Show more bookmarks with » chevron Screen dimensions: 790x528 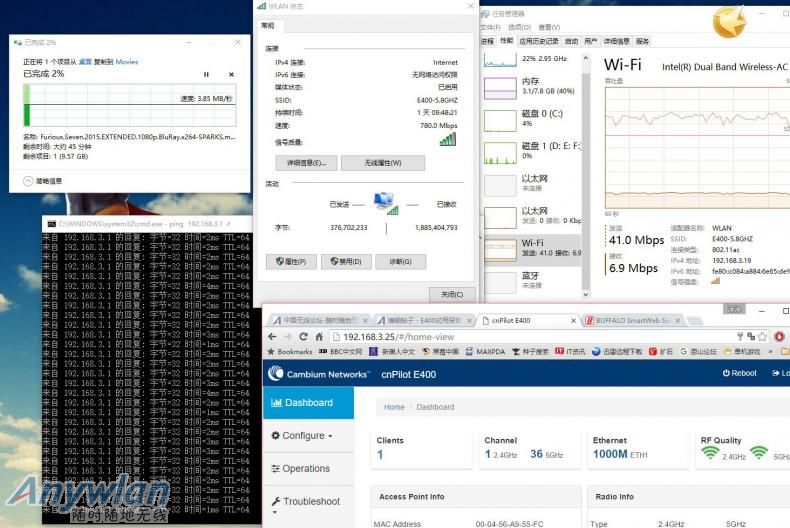pos(770,352)
